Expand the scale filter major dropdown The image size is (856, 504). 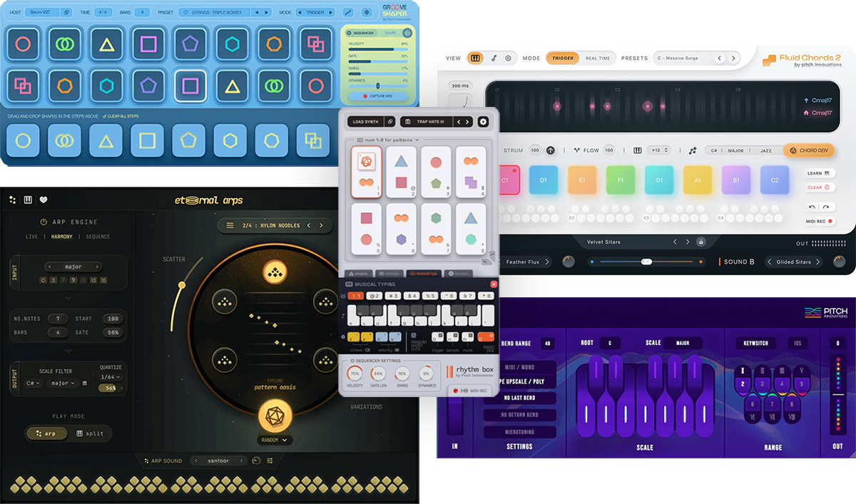click(x=63, y=384)
